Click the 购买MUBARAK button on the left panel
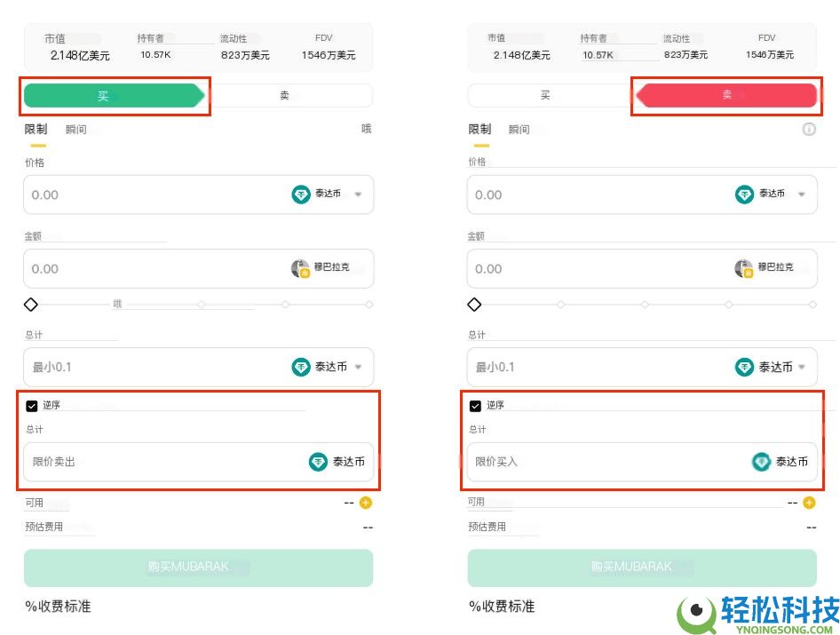 197,567
